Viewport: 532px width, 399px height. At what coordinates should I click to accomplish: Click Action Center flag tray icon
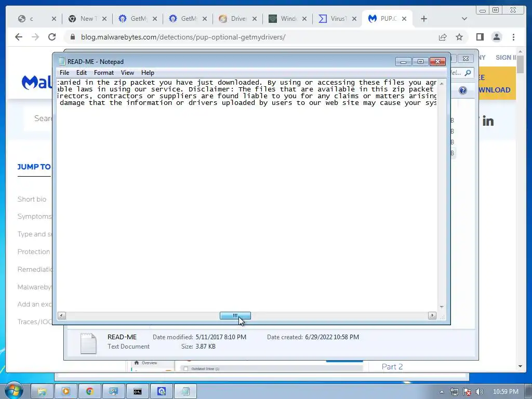[x=467, y=392]
